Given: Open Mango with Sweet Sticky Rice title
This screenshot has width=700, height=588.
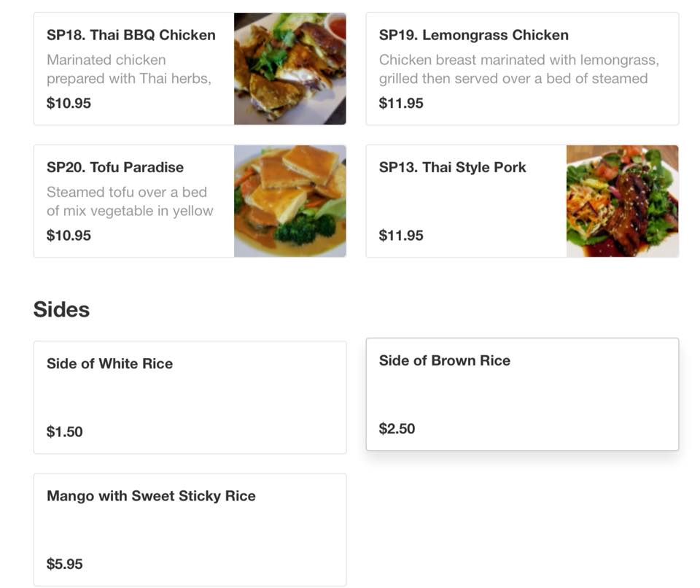Looking at the screenshot, I should [151, 496].
